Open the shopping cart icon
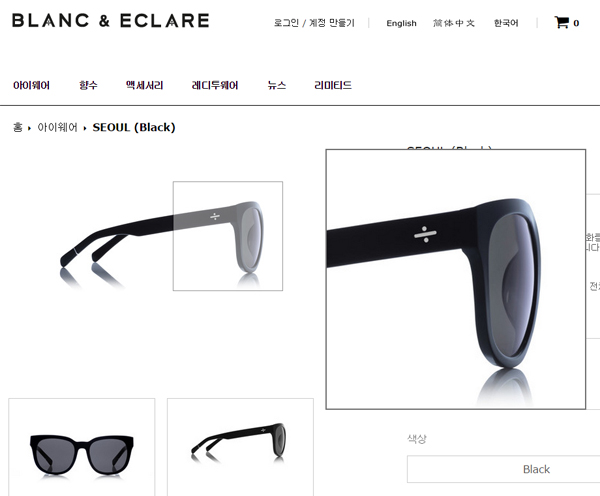The width and height of the screenshot is (600, 496). (561, 22)
